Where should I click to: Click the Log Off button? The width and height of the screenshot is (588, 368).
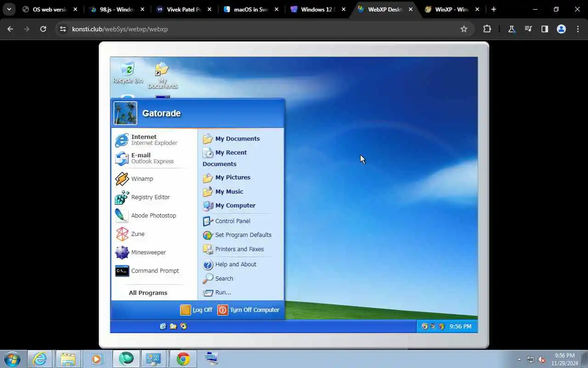tap(196, 310)
